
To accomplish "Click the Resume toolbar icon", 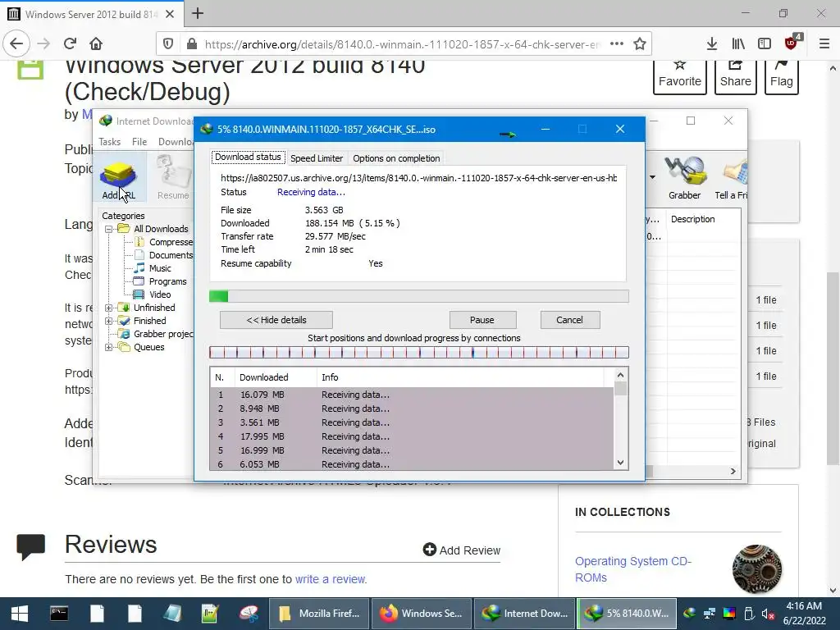I will pos(173,178).
